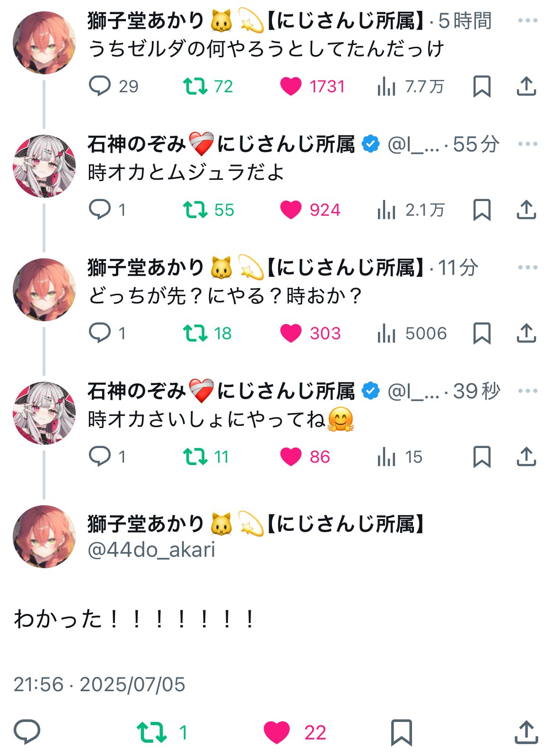The height and width of the screenshot is (756, 553).
Task: View the 5006 impressions analytics
Action: tap(412, 334)
